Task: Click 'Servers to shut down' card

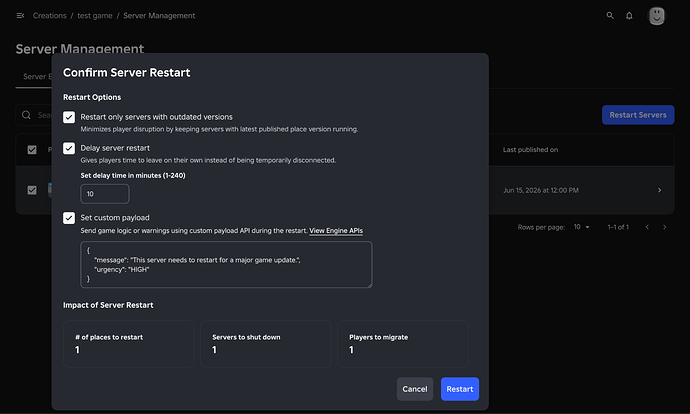Action: tap(265, 344)
